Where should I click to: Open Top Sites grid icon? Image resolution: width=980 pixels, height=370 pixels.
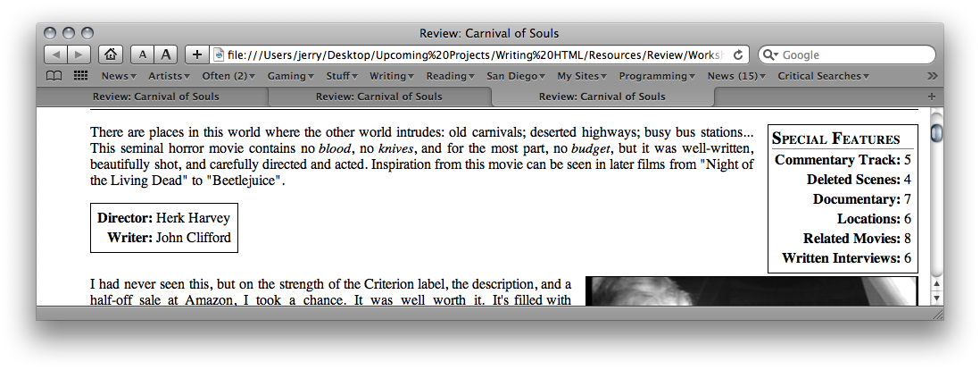pos(80,76)
